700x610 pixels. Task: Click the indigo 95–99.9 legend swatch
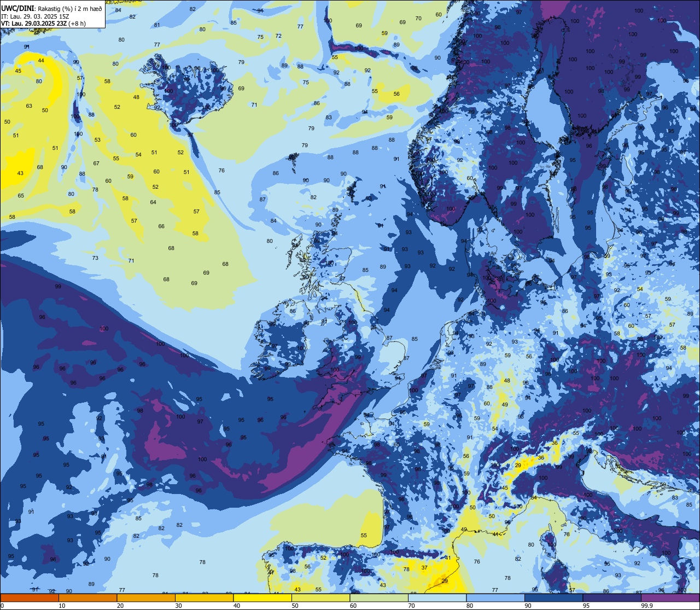tap(611, 598)
